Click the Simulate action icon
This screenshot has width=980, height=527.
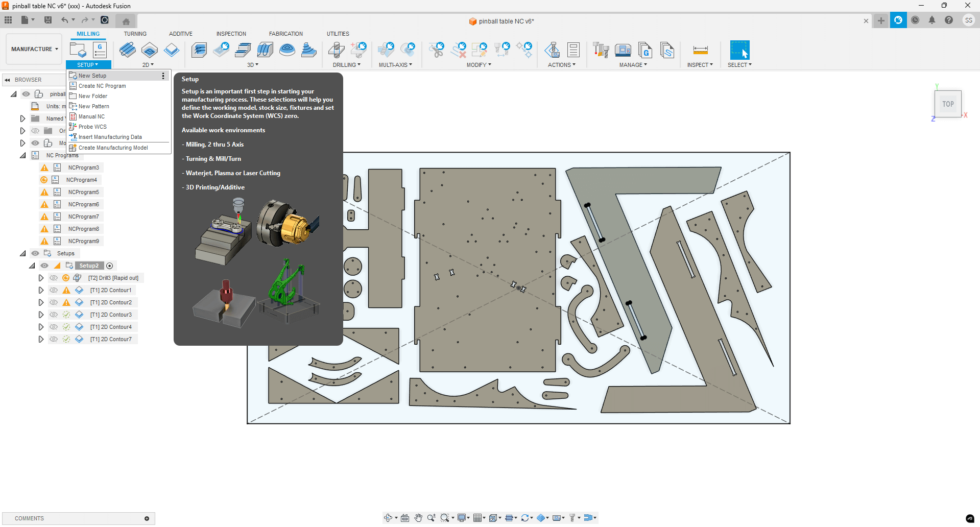(x=552, y=50)
